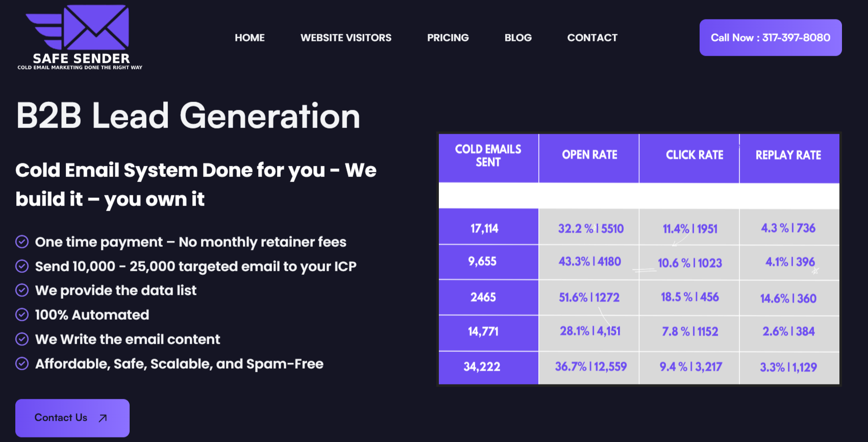The image size is (868, 442).
Task: Click the 34,222 emails sent cell
Action: [482, 367]
